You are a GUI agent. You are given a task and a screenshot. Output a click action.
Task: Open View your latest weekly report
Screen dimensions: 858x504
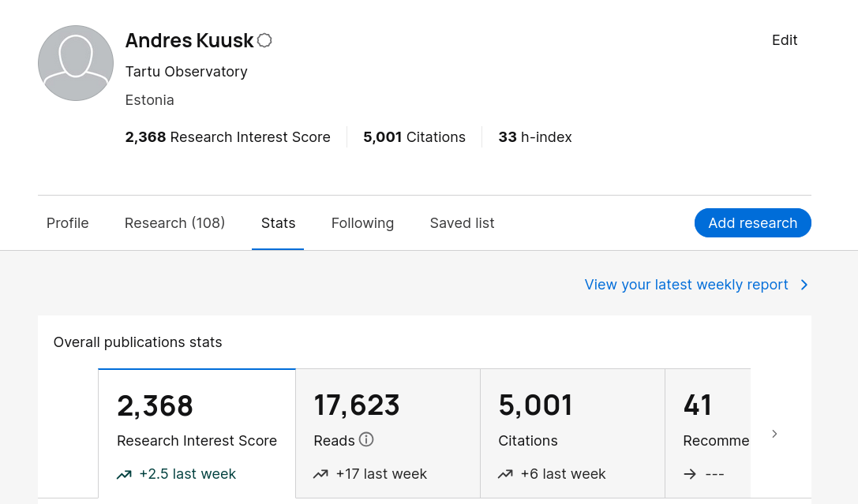pyautogui.click(x=686, y=285)
